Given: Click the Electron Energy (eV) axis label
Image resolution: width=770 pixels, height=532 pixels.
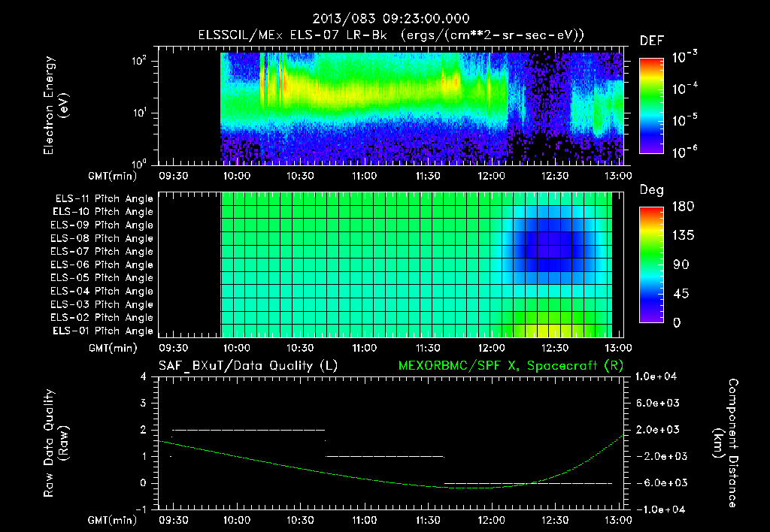Looking at the screenshot, I should point(56,105).
